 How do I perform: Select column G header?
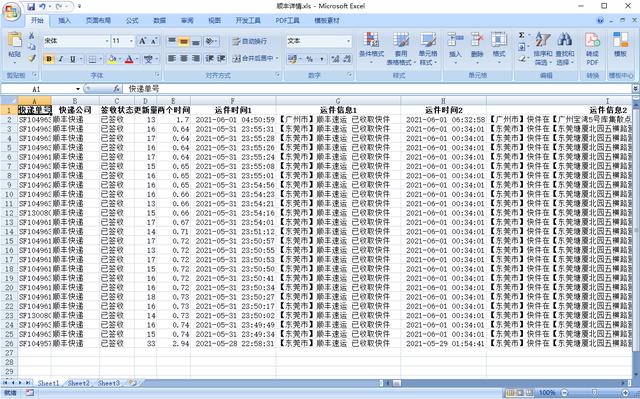point(338,101)
